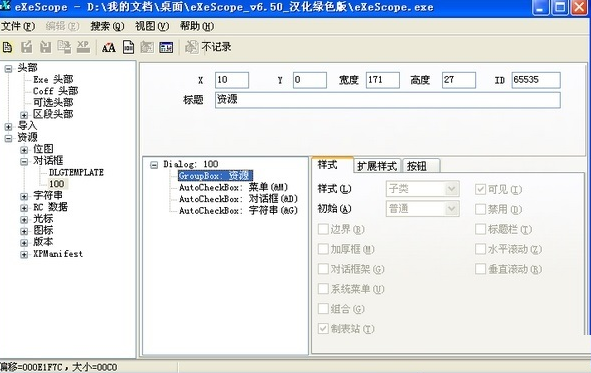Image resolution: width=591 pixels, height=373 pixels.
Task: Click the 宽度 field showing 171
Action: coord(383,80)
